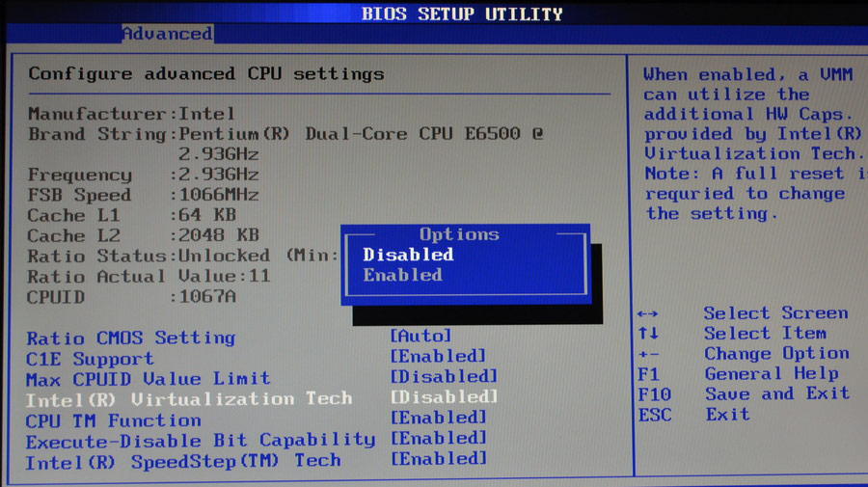868x487 pixels.
Task: Change Max CPUID Value Limit [Disabled] value
Action: coord(444,377)
